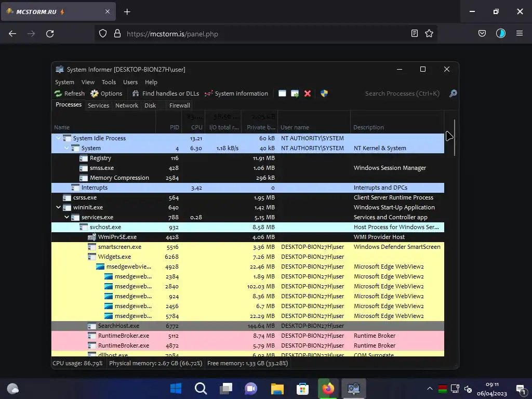The image size is (532, 399).
Task: Close the MCSTORM.RU tab
Action: (x=107, y=11)
